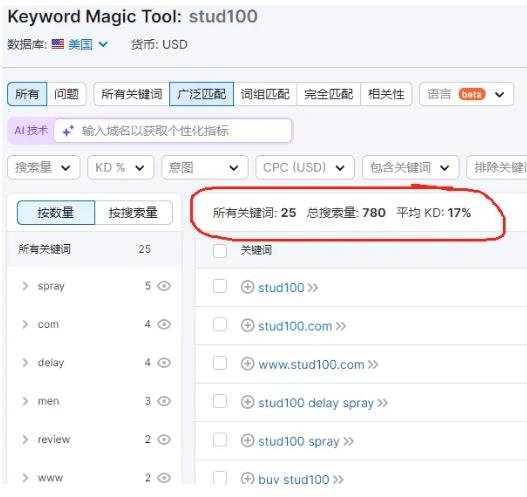Click the double arrow after stud100 delay spray
The image size is (527, 497).
coord(382,403)
